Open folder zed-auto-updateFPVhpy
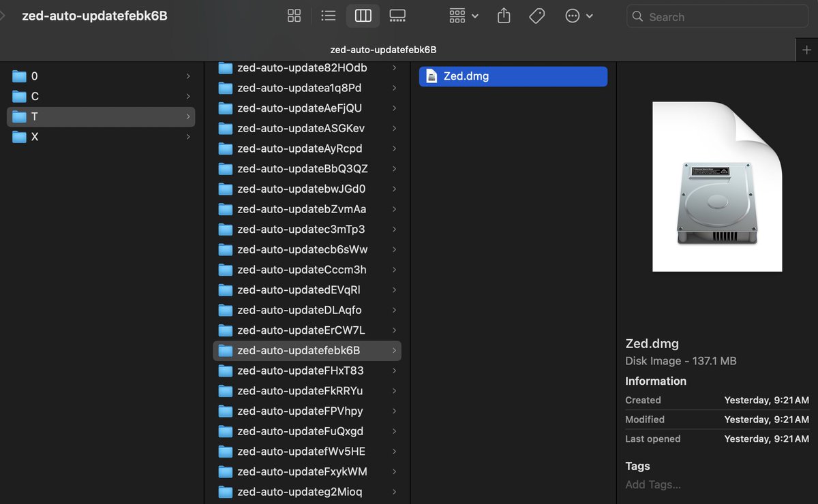Screen dimensions: 818x504 click(307, 411)
